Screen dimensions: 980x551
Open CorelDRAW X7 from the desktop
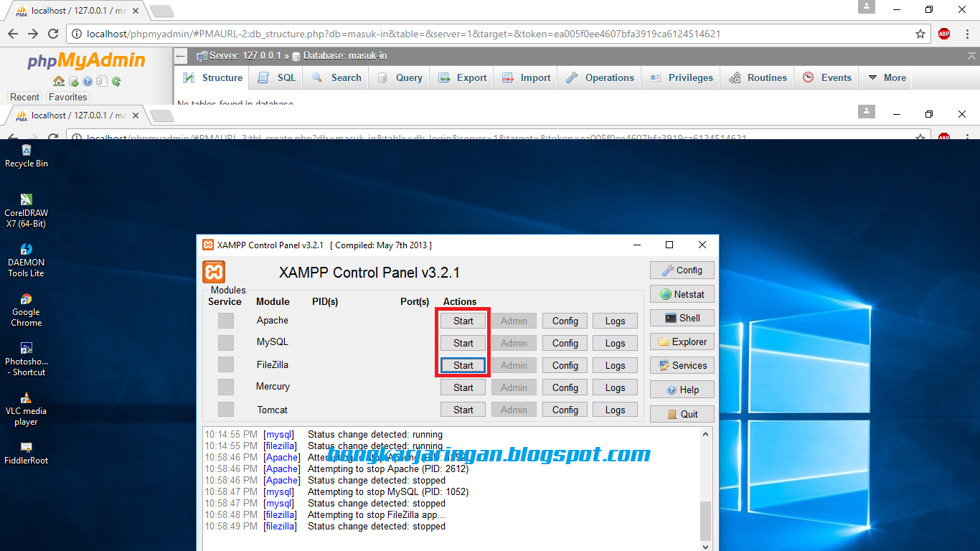pos(25,199)
